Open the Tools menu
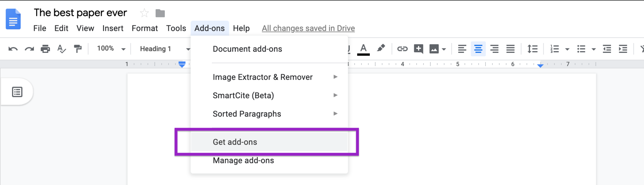 tap(176, 28)
